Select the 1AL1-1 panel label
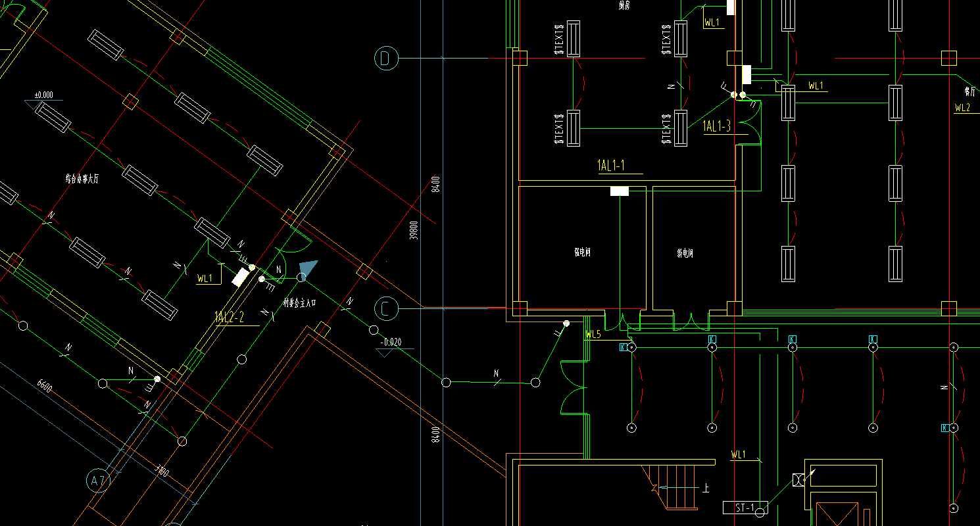Image resolution: width=980 pixels, height=526 pixels. (611, 166)
